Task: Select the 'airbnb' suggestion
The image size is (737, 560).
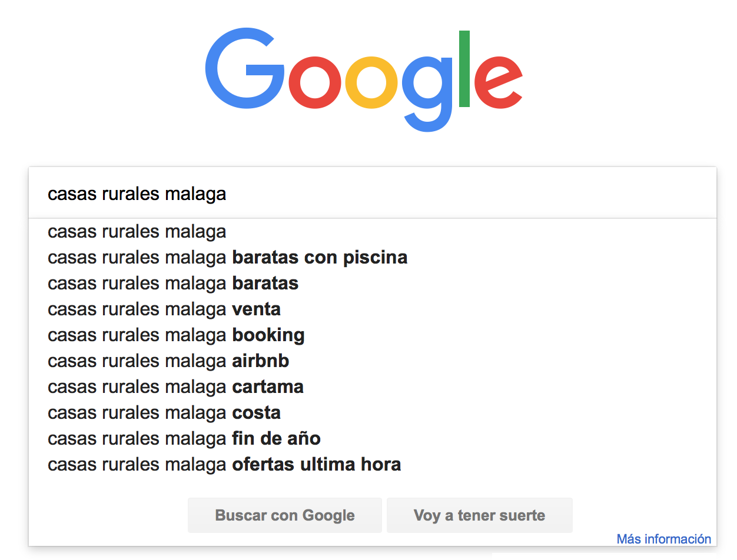Action: click(373, 361)
